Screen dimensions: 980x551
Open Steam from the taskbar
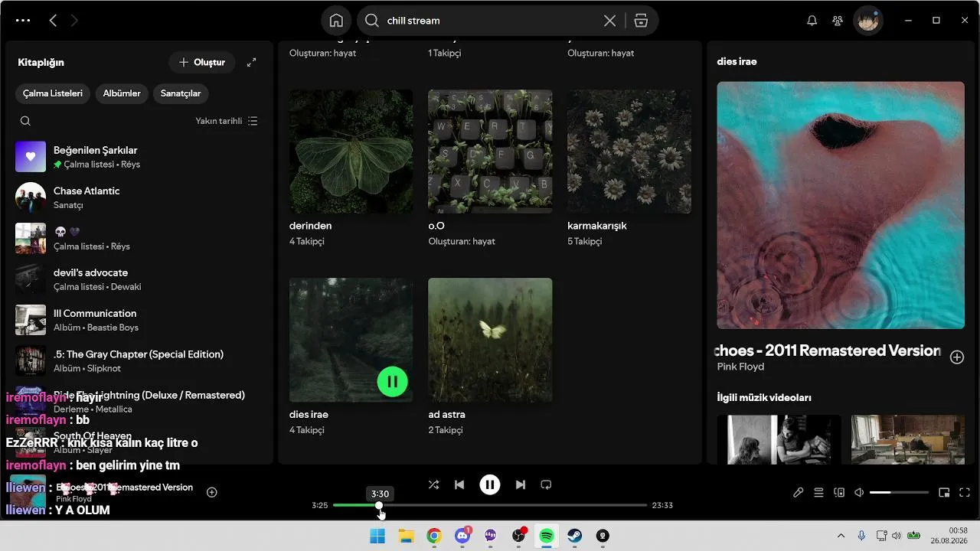(x=574, y=536)
